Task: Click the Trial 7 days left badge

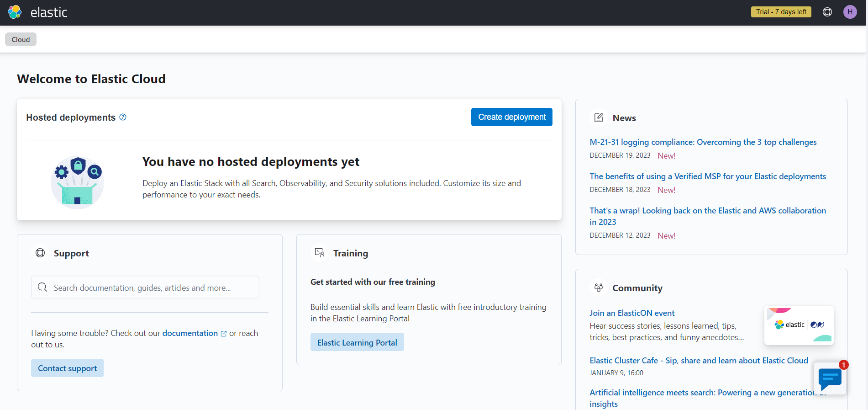Action: (x=781, y=12)
